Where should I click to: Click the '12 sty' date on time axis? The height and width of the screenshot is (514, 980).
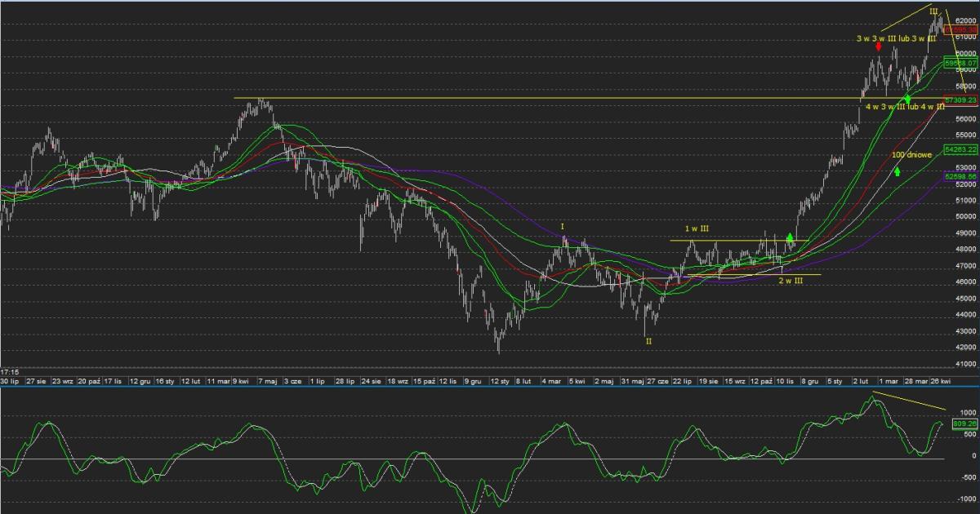pos(500,381)
